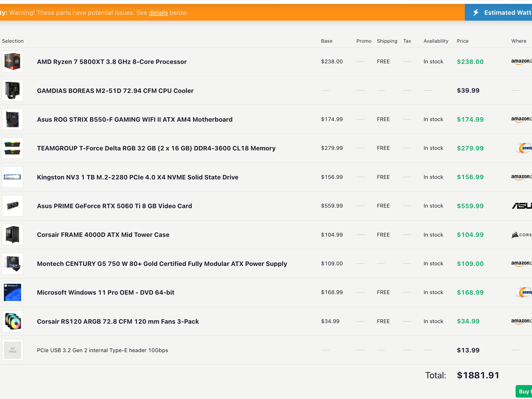Click the green Buy button
Viewport: 532px width, 399px height.
point(524,391)
